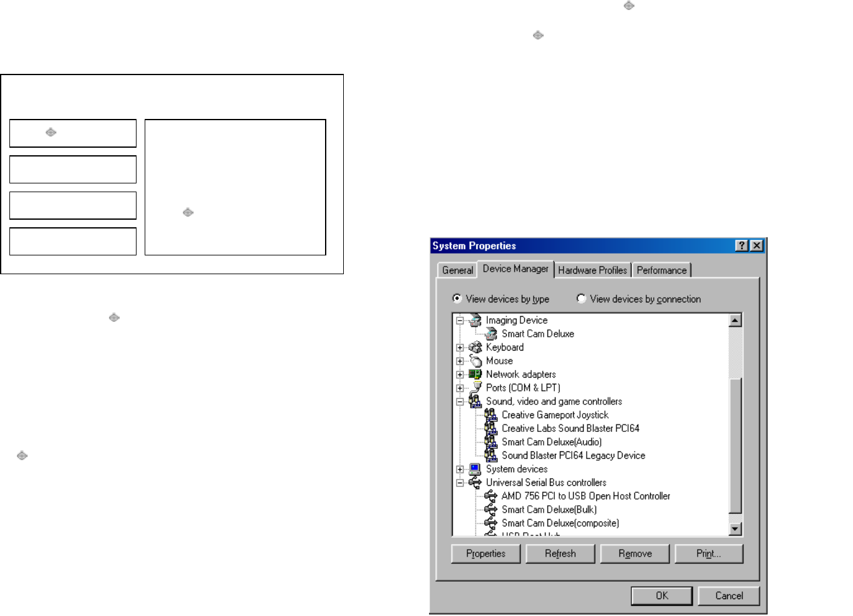Click the device list scroll up arrow
This screenshot has height=616, width=853.
pyautogui.click(x=735, y=321)
